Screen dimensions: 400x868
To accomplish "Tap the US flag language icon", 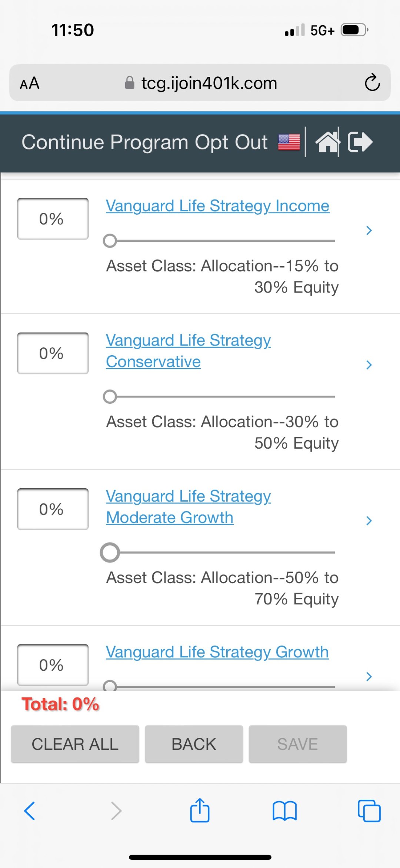I will click(289, 142).
